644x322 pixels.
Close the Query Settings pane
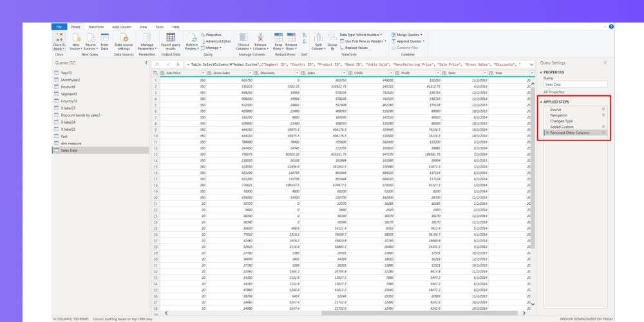605,63
